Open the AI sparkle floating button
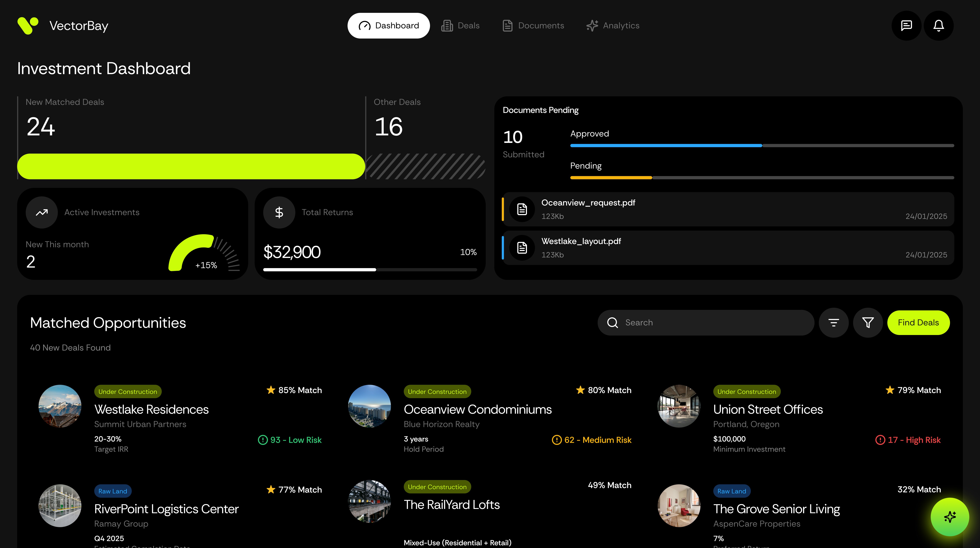This screenshot has height=548, width=980. (950, 517)
